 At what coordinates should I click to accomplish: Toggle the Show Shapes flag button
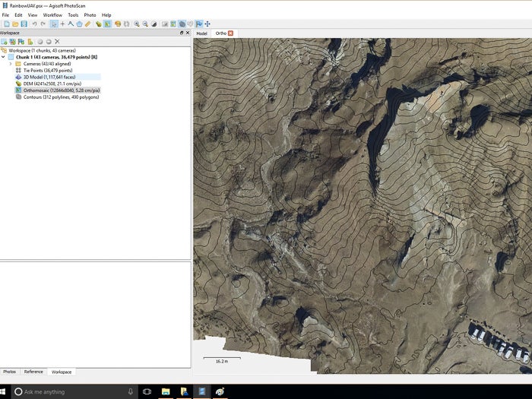198,24
